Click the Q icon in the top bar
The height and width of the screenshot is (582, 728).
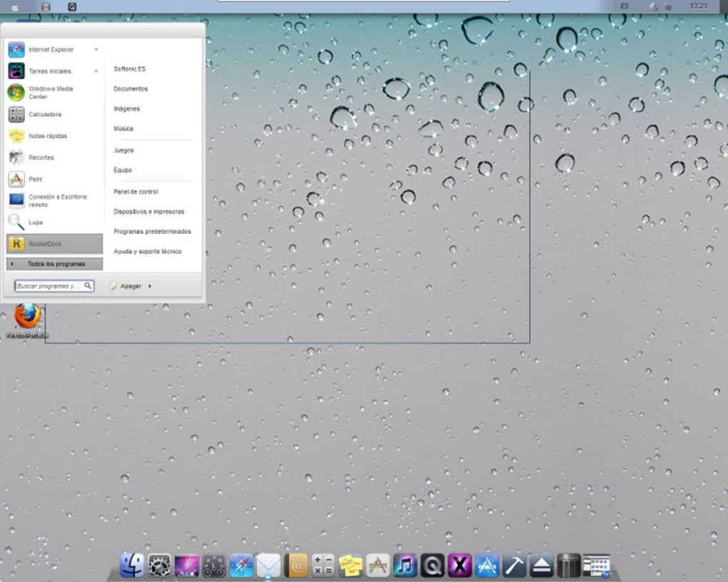72,6
